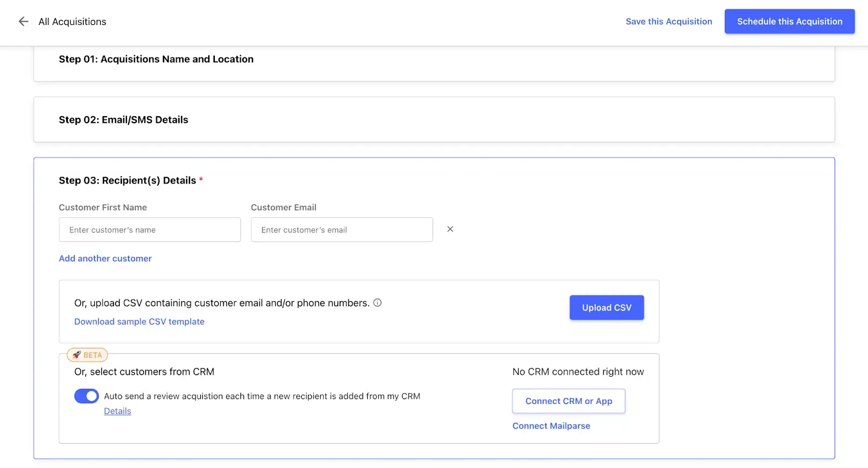Focus the Customer Email input
Viewport: 868px width, 468px height.
click(341, 230)
